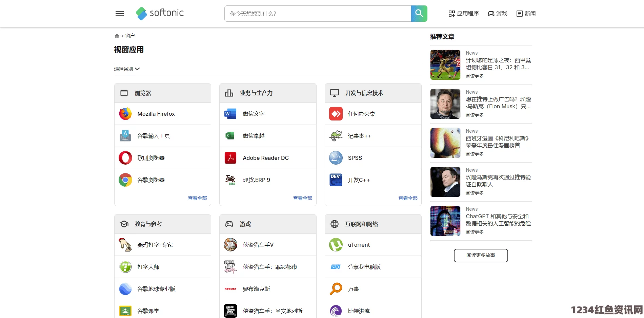This screenshot has width=644, height=318.
Task: Click the 谷歌地球专业版 icon
Action: pos(125,289)
